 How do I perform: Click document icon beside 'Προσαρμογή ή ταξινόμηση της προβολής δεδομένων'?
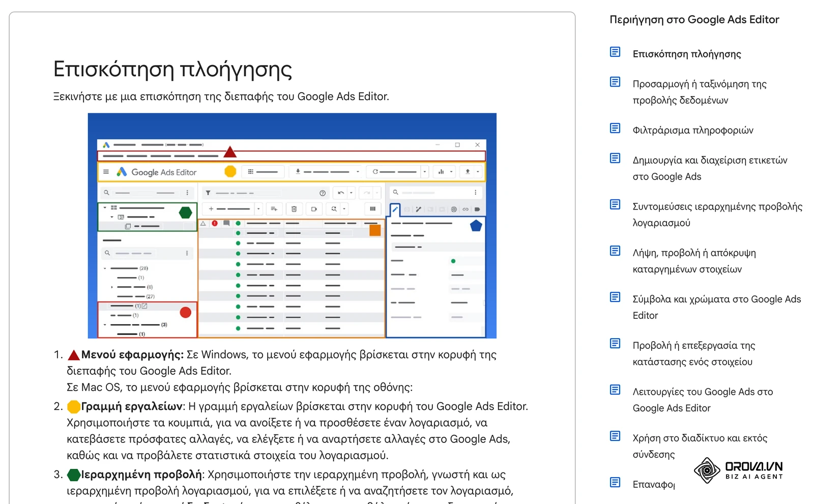[x=615, y=82]
